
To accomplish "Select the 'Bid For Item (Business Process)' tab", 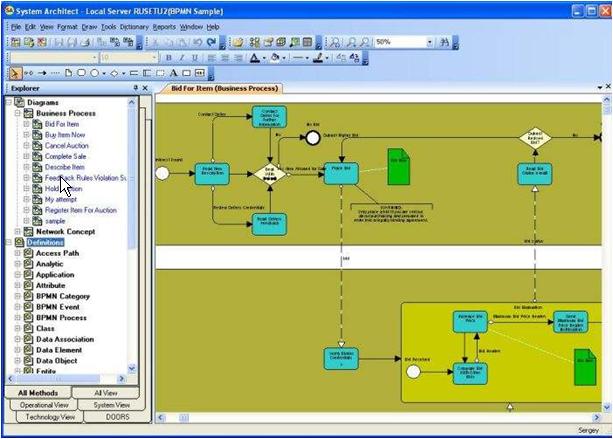I will coord(224,88).
